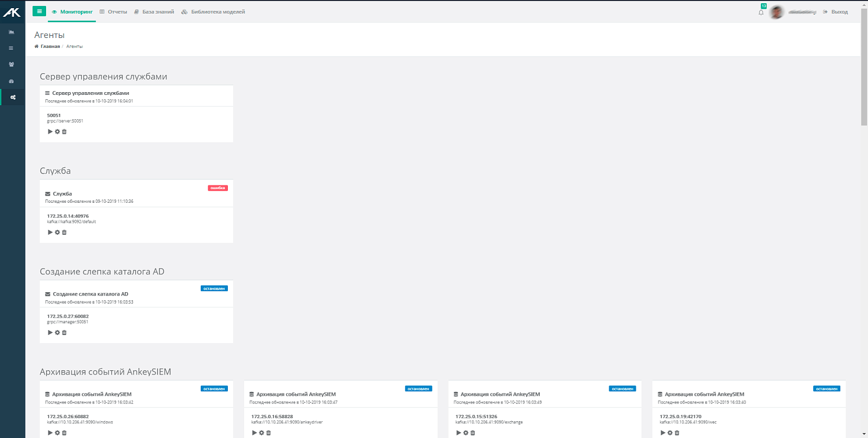Open the Библиотека моделей tab
868x438 pixels.
click(213, 12)
